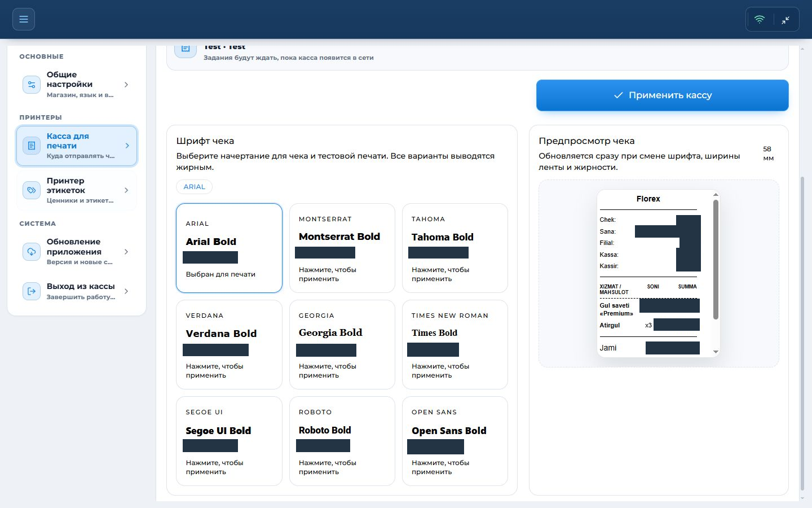Image resolution: width=812 pixels, height=508 pixels.
Task: Click the receipt icon beside Касса для печати
Action: pos(32,146)
